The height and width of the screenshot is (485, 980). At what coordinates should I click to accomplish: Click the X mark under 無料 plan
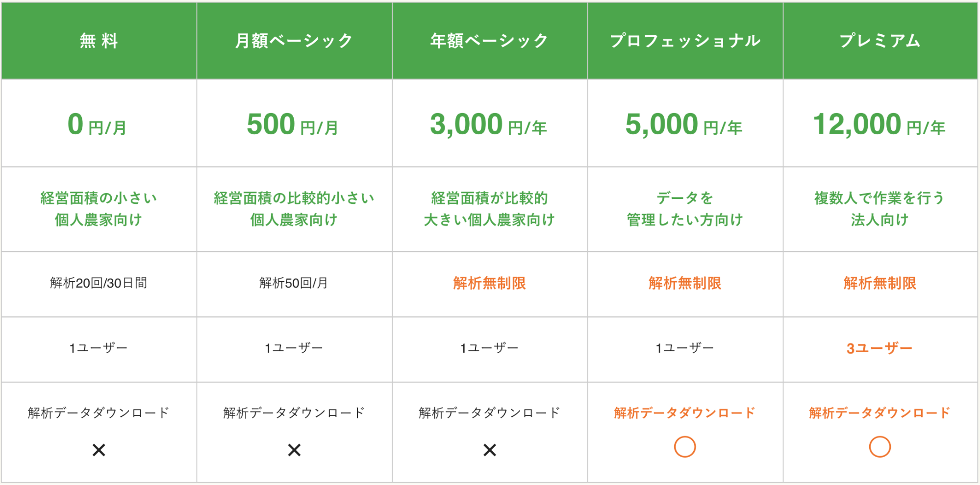(x=99, y=450)
